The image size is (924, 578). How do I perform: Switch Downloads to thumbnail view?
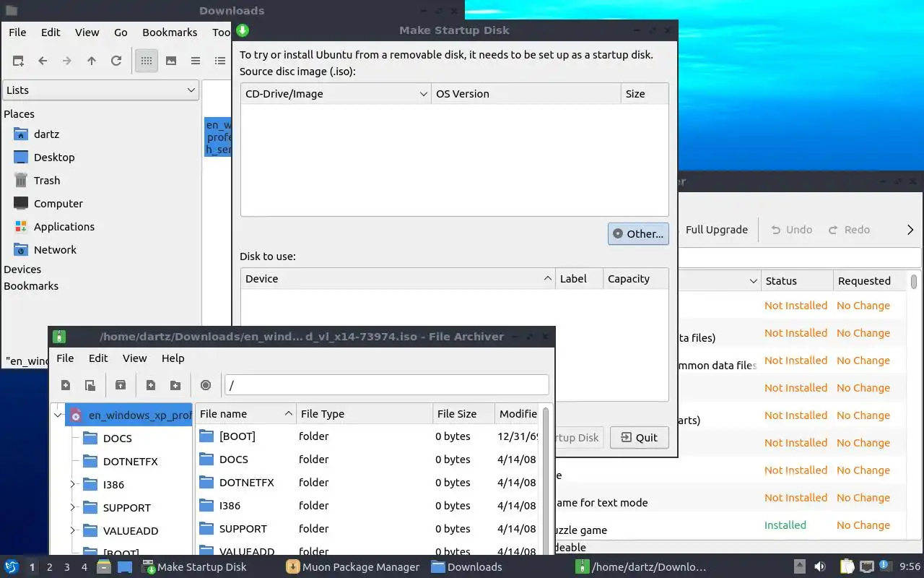pos(171,61)
